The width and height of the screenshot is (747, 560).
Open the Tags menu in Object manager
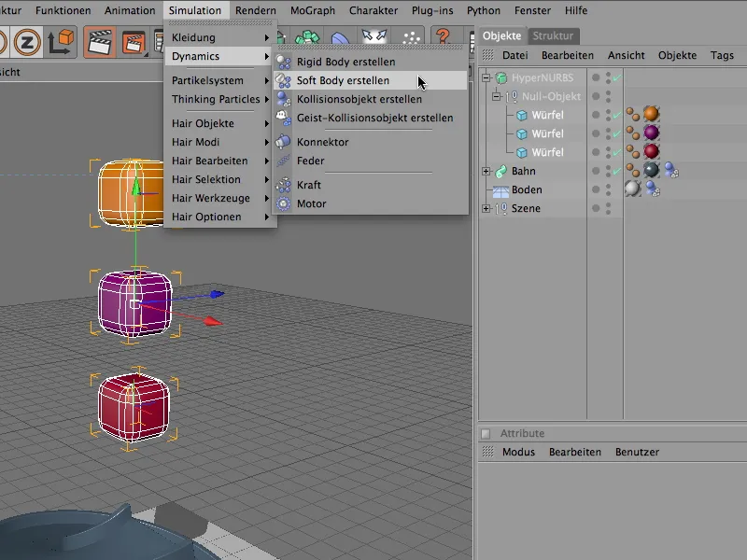(x=722, y=55)
